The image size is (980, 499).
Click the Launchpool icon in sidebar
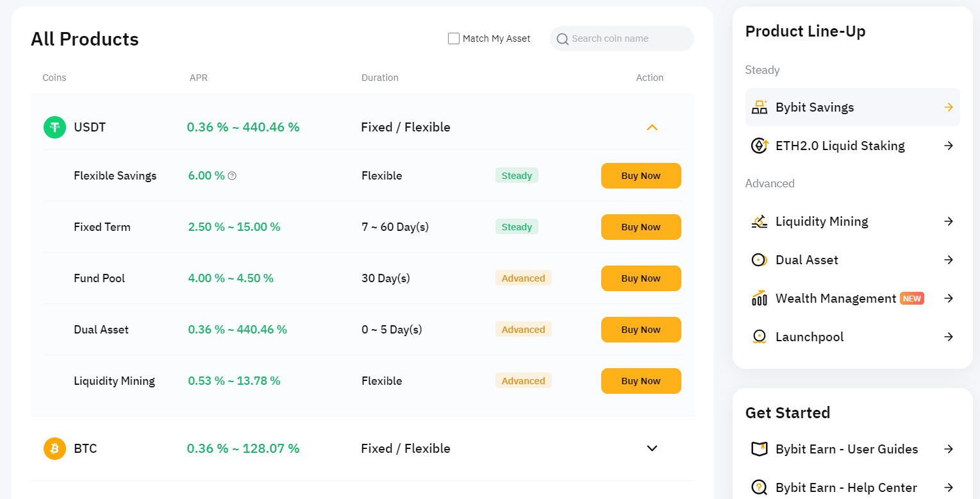tap(760, 337)
